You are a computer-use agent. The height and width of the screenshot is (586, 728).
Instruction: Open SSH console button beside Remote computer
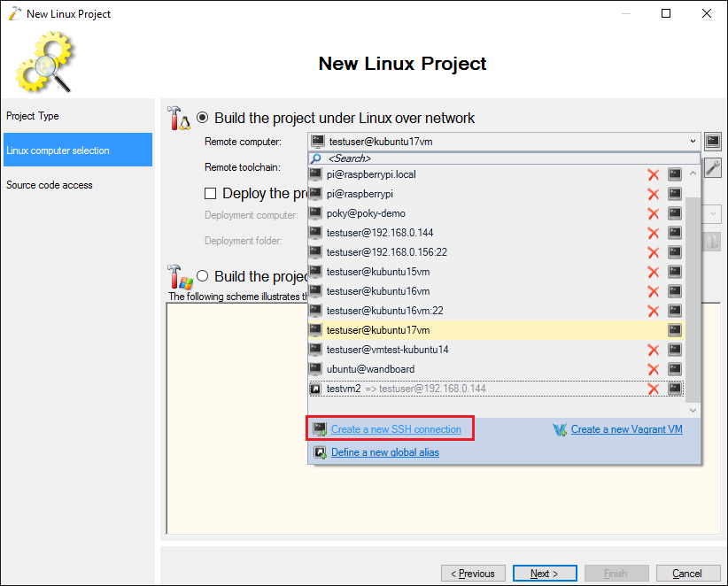(713, 142)
